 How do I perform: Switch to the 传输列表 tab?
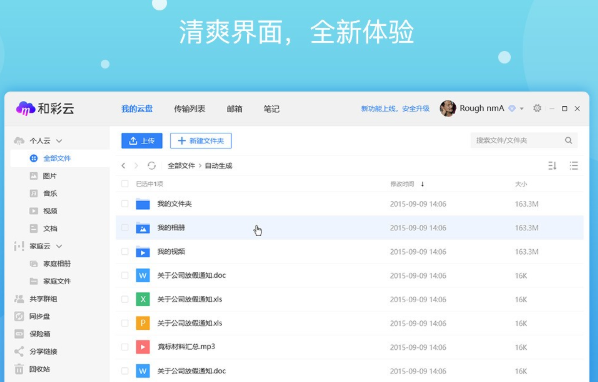[x=190, y=109]
